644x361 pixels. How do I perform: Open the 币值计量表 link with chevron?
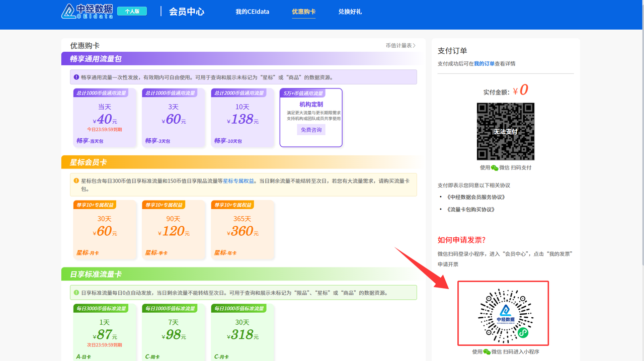pyautogui.click(x=400, y=46)
